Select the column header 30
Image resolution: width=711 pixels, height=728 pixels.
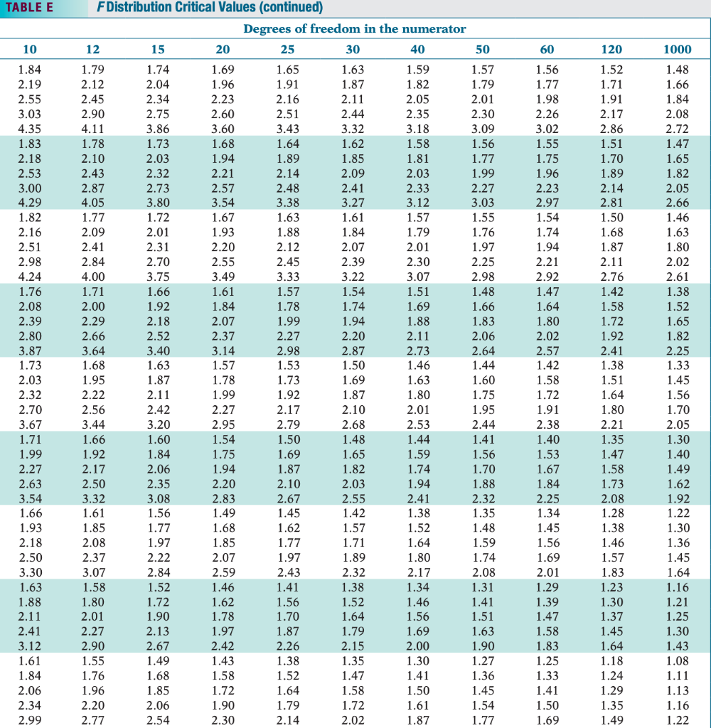coord(353,49)
